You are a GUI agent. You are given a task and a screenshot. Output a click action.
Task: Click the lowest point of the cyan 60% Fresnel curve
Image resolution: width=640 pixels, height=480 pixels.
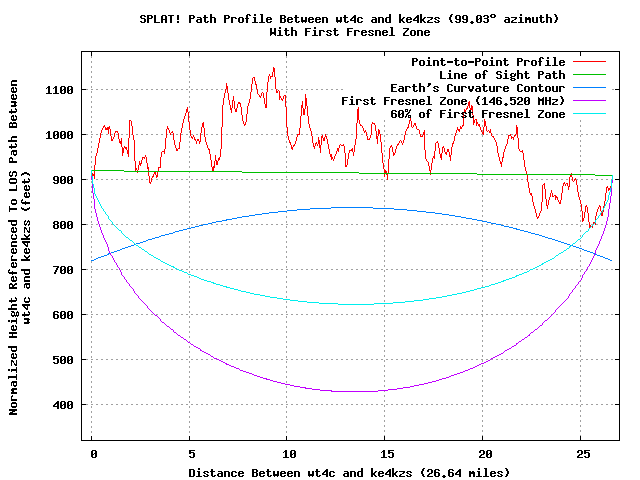pyautogui.click(x=353, y=304)
